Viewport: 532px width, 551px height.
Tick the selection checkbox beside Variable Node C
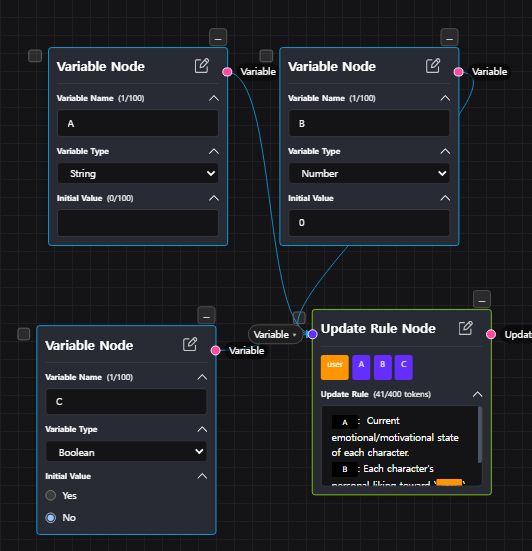coord(24,334)
